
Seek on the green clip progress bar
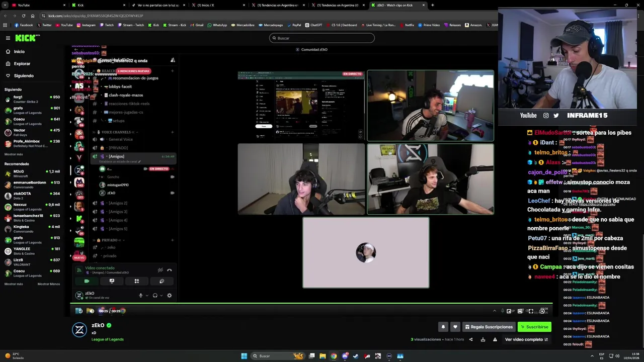coord(311,304)
